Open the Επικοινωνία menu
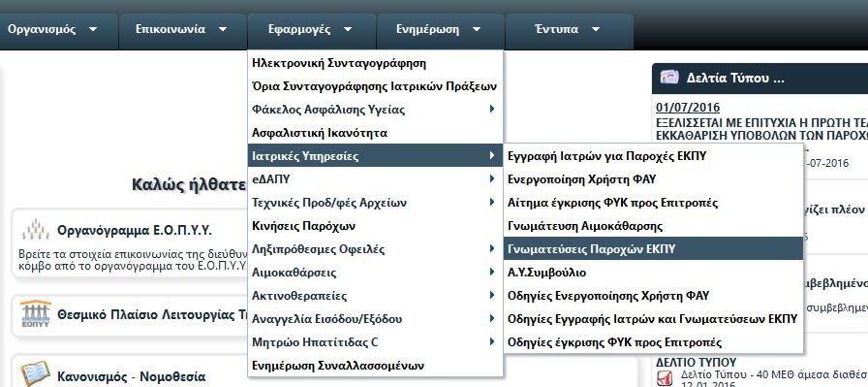 click(183, 30)
